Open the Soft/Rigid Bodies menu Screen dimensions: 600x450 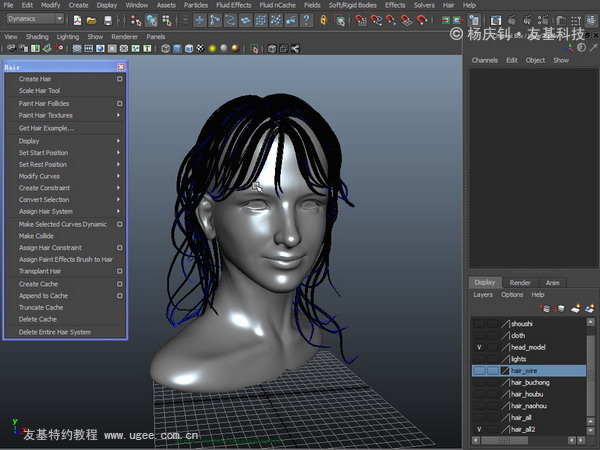pyautogui.click(x=352, y=5)
